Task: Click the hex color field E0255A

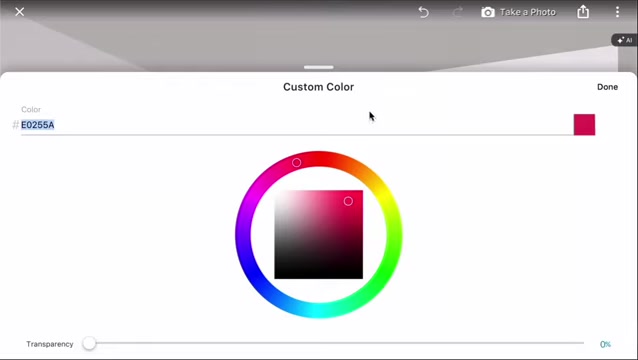Action: tap(297, 125)
